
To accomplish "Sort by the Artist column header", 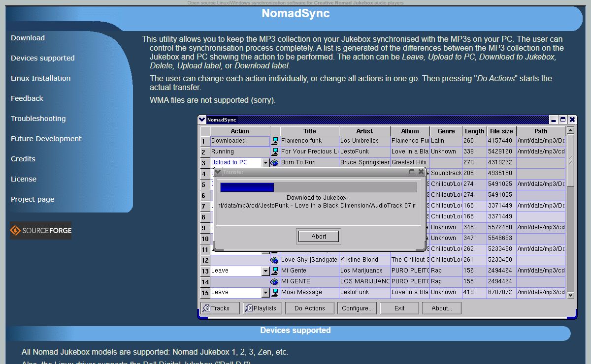I will tap(364, 131).
